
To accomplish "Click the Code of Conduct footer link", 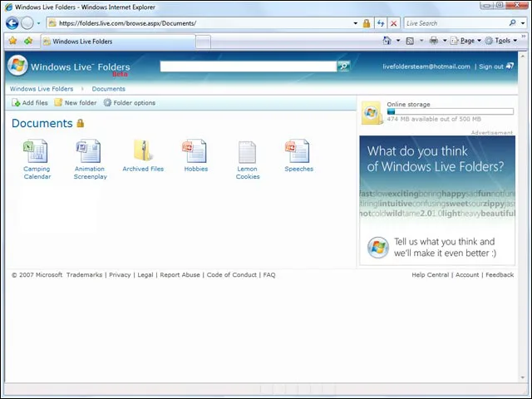I will pyautogui.click(x=232, y=275).
